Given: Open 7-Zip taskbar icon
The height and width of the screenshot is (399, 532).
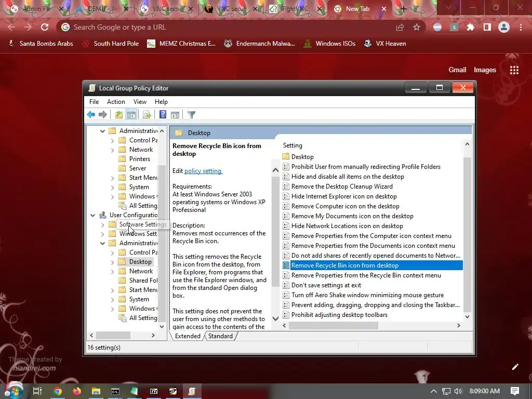Looking at the screenshot, I should point(154,391).
